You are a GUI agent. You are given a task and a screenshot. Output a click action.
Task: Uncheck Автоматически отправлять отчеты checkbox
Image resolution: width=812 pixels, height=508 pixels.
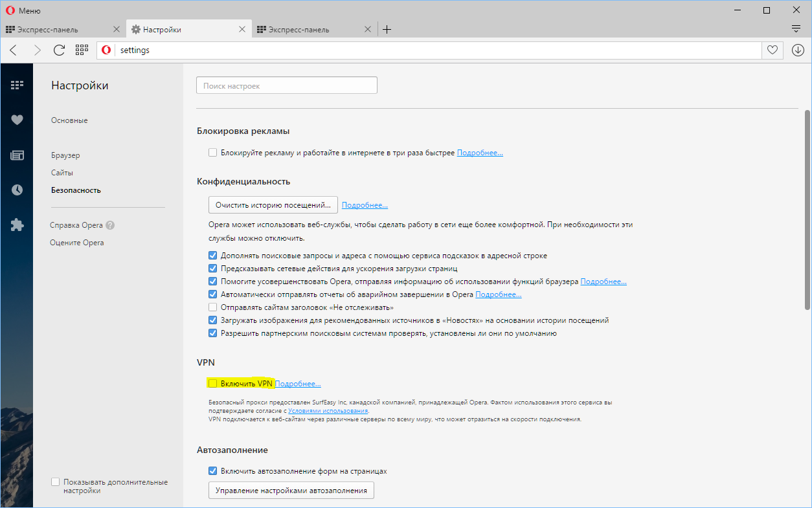[212, 294]
